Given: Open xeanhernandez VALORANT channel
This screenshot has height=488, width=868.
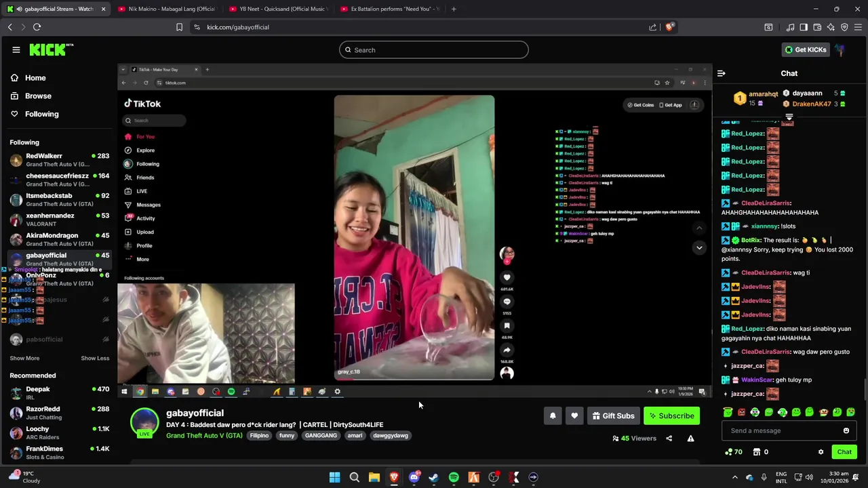Looking at the screenshot, I should (60, 220).
